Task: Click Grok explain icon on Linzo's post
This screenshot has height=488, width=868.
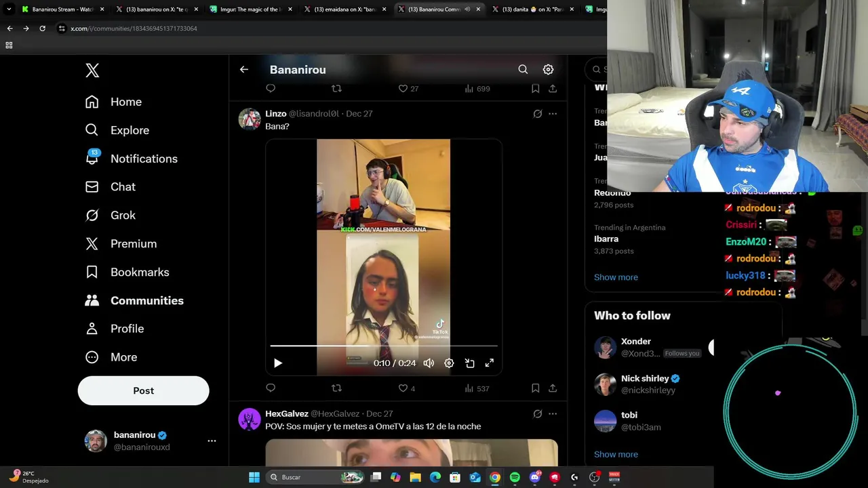Action: click(538, 114)
